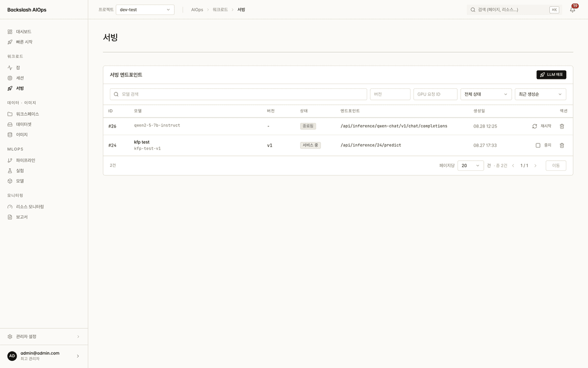
Task: Click the 리소스 모니터링 gauge icon
Action: [10, 206]
